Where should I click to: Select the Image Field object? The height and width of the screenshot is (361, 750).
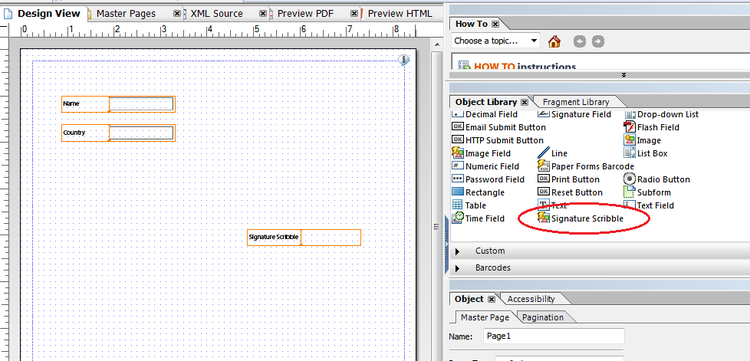click(x=481, y=153)
